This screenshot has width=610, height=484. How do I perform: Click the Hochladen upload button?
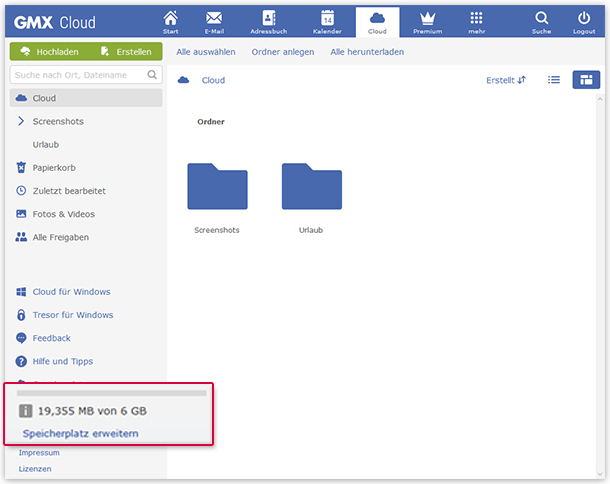[x=50, y=51]
